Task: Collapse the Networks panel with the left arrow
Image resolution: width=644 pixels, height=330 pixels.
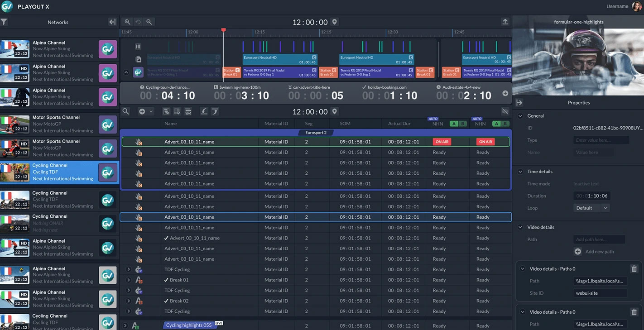Action: tap(112, 22)
